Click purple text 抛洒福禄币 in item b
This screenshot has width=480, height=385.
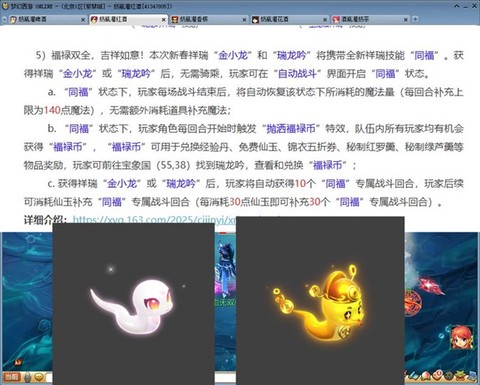click(x=291, y=129)
